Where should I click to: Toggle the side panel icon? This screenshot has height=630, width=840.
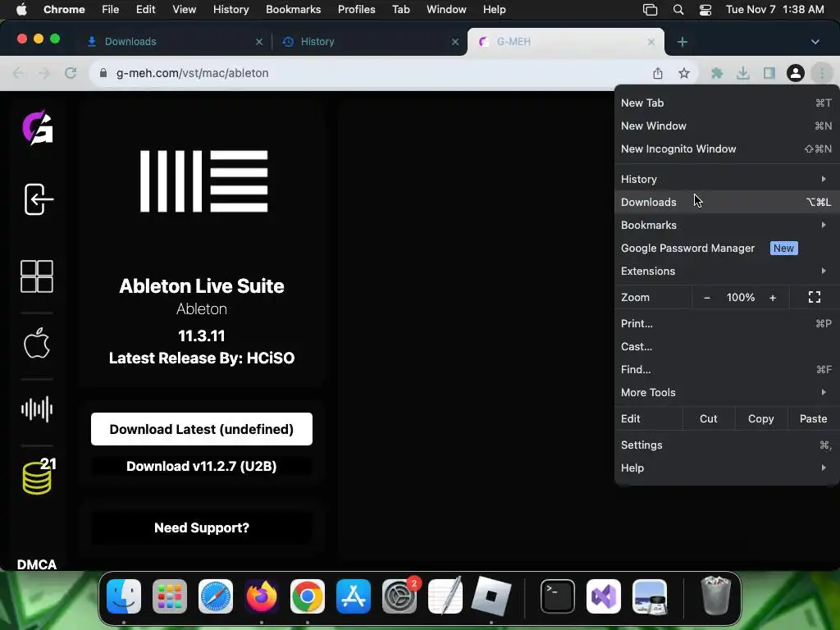pos(769,73)
